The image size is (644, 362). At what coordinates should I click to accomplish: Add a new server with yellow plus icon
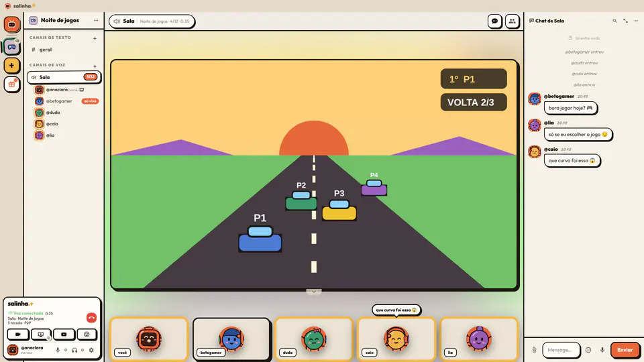click(x=11, y=66)
